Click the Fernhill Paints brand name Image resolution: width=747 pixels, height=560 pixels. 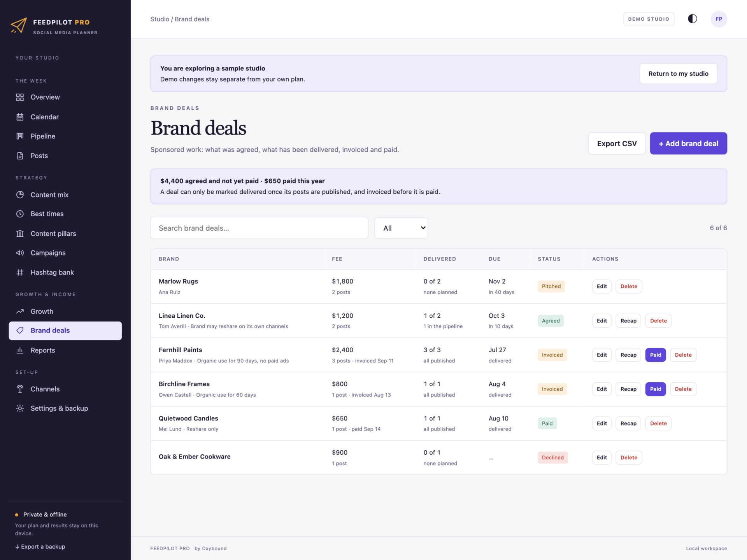pyautogui.click(x=180, y=350)
